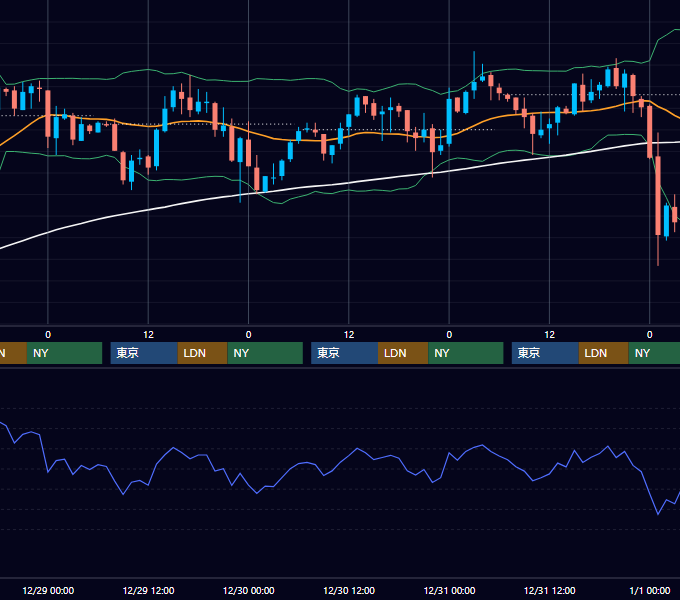680x600 pixels.
Task: Click the LDN session block on 12/30
Action: point(403,353)
